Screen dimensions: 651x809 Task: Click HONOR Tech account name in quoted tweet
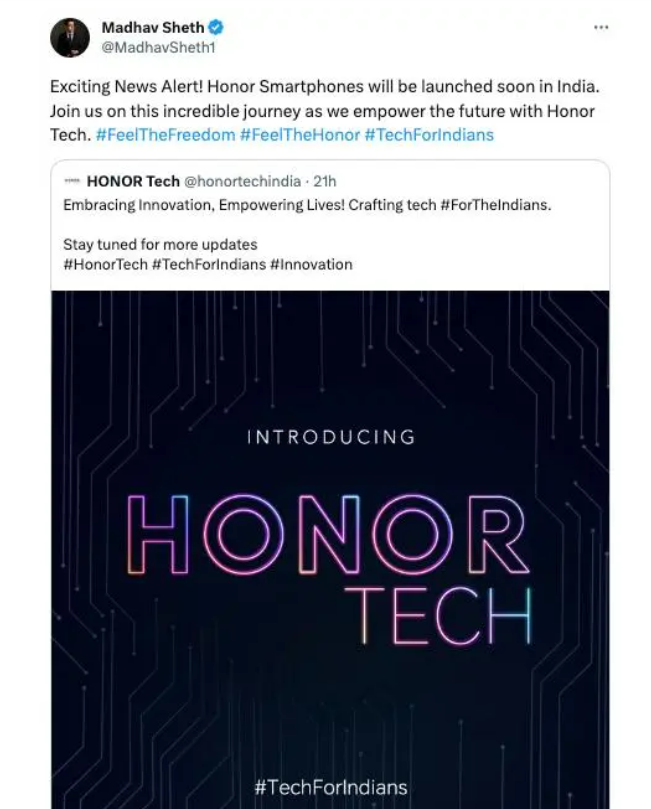pos(133,181)
